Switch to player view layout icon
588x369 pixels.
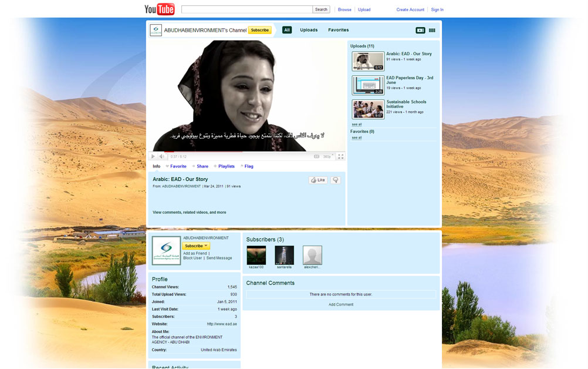pyautogui.click(x=420, y=30)
